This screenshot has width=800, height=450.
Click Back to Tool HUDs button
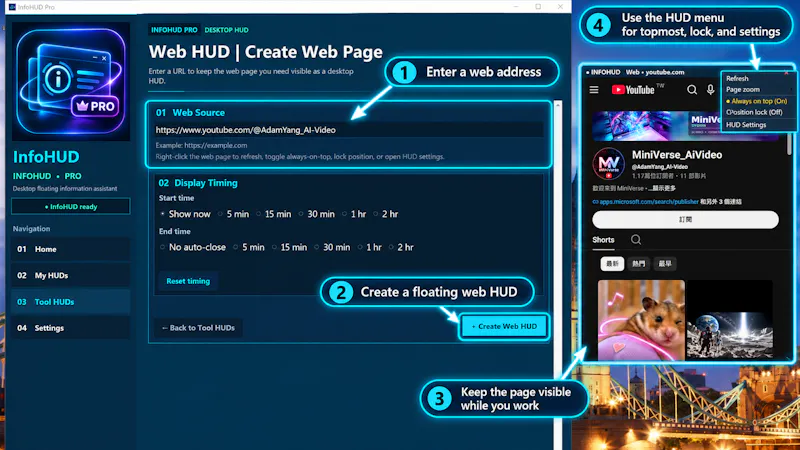198,328
